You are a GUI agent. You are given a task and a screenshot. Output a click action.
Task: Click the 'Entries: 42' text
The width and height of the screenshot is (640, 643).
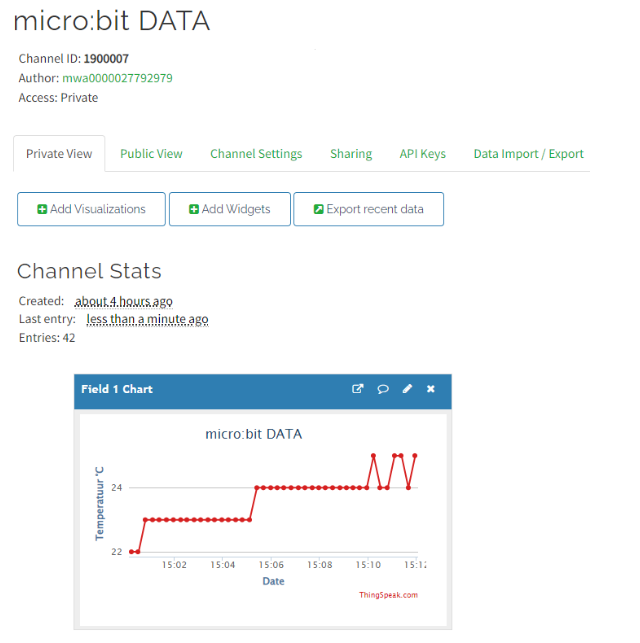(47, 338)
